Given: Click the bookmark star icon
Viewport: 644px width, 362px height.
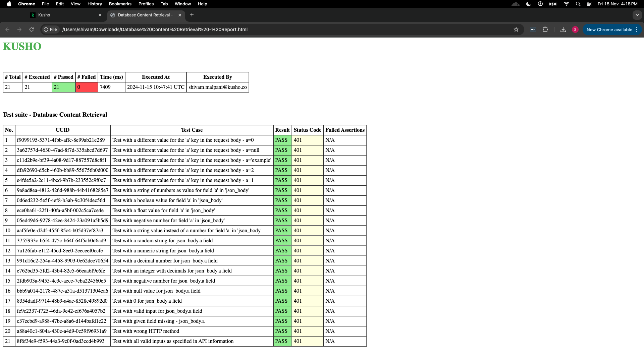Looking at the screenshot, I should [516, 29].
